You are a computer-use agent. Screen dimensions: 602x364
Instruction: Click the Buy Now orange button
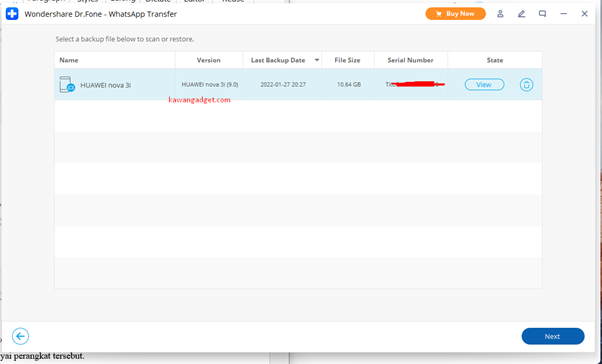click(x=455, y=14)
